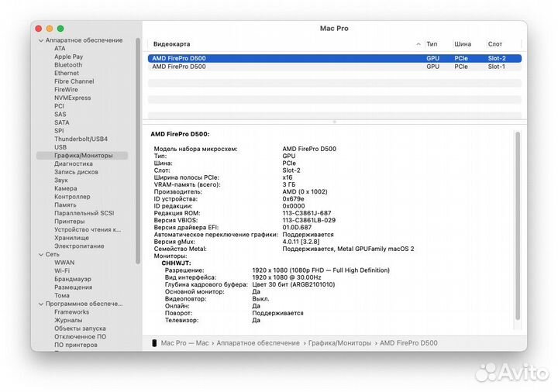Open Диагностика entry
The width and height of the screenshot is (558, 392).
(74, 163)
